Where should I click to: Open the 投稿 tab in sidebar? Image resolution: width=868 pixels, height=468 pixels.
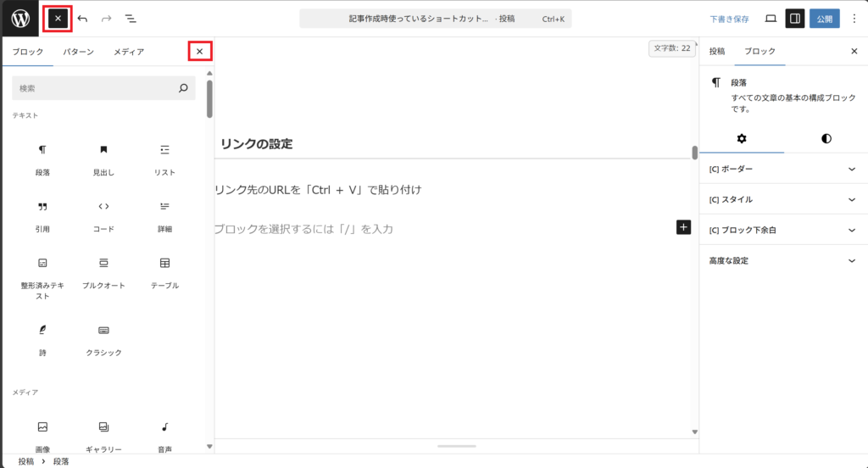717,51
